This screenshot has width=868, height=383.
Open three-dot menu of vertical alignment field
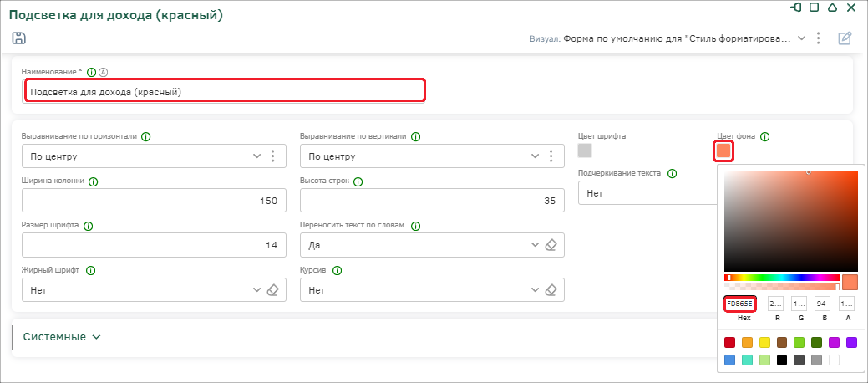pos(551,156)
